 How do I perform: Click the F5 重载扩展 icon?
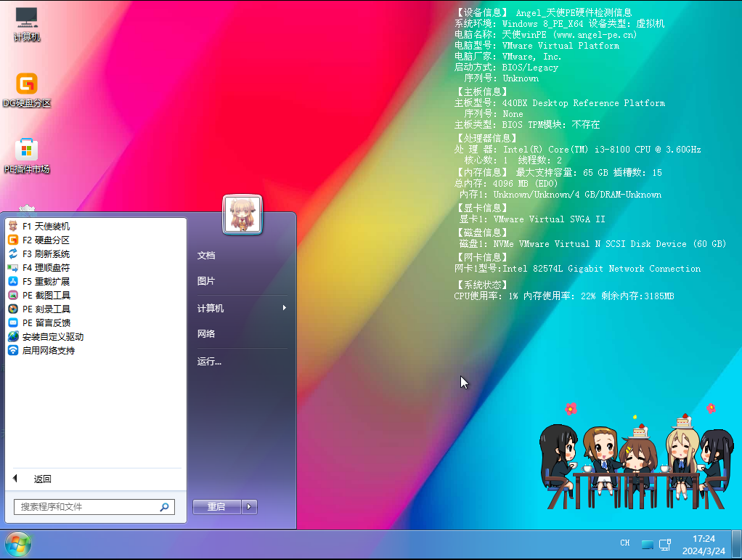tap(13, 281)
